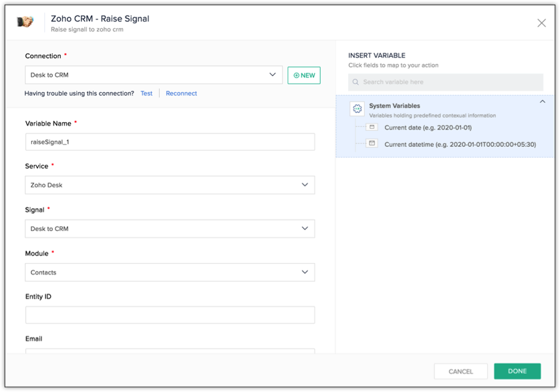Screen dimensions: 560x392
Task: Click the Reconnect link
Action: click(181, 93)
